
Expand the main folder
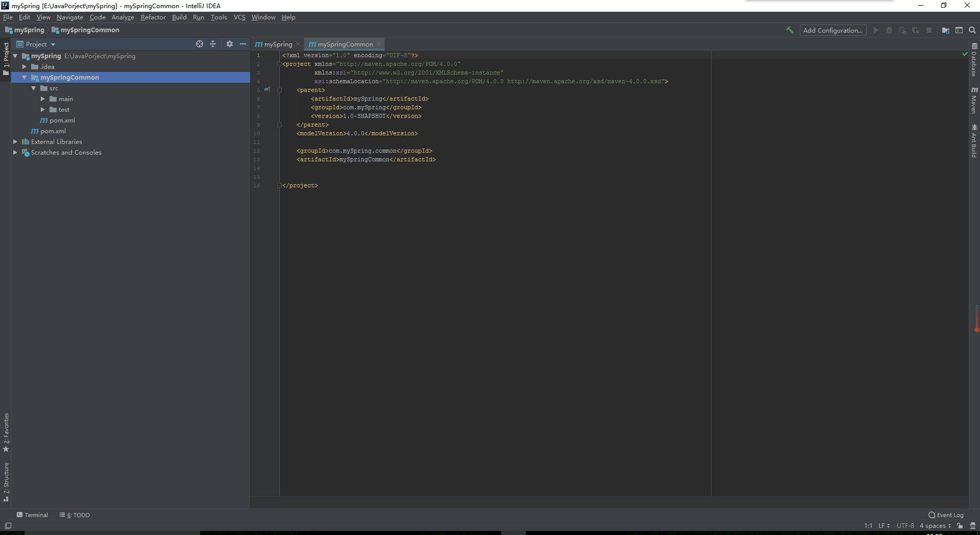tap(43, 99)
